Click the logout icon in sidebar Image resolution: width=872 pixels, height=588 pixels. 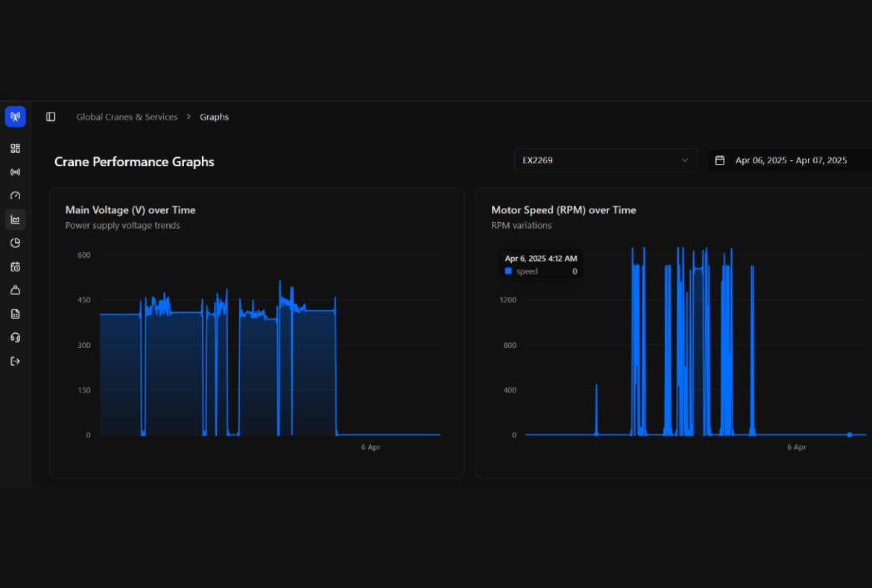15,361
